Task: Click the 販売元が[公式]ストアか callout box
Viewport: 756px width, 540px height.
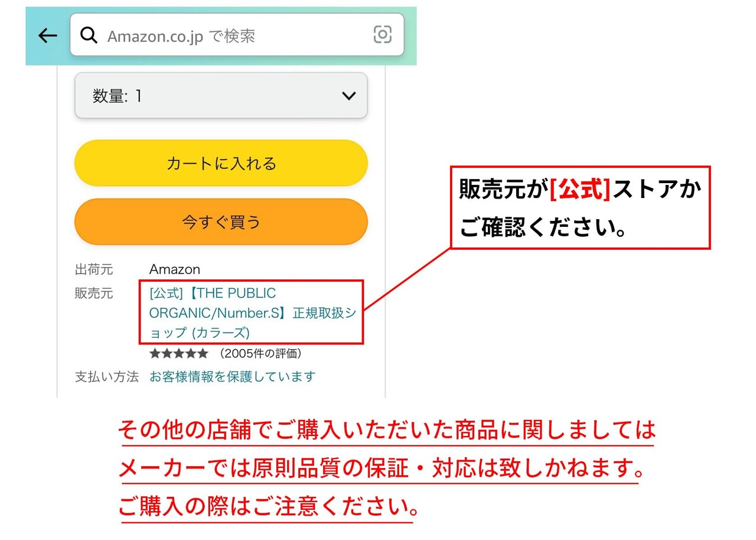Action: point(580,207)
